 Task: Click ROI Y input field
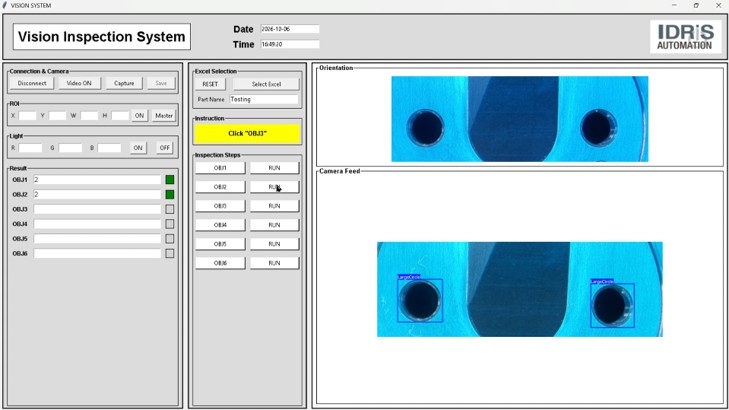tap(58, 115)
